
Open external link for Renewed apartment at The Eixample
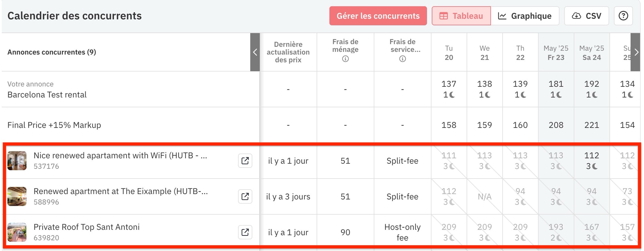245,196
